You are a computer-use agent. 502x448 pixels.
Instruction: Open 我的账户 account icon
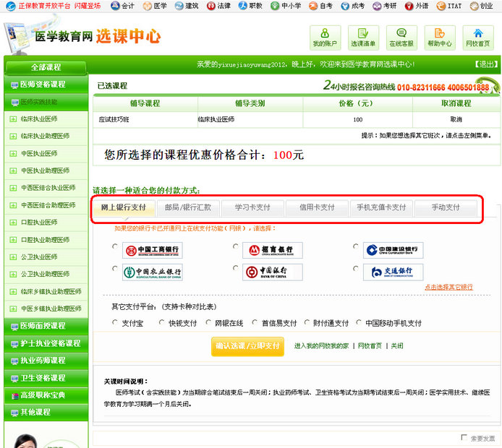325,37
